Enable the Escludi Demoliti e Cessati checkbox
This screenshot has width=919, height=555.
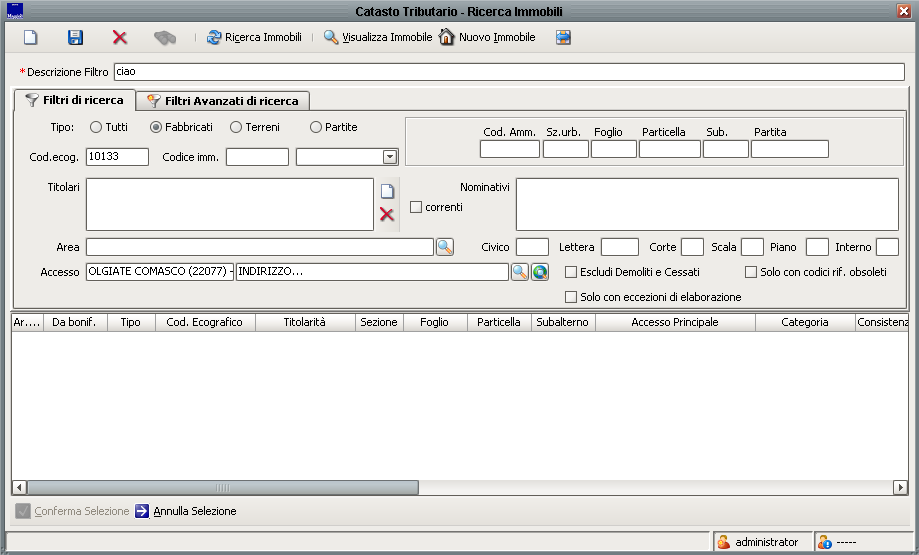pyautogui.click(x=571, y=272)
